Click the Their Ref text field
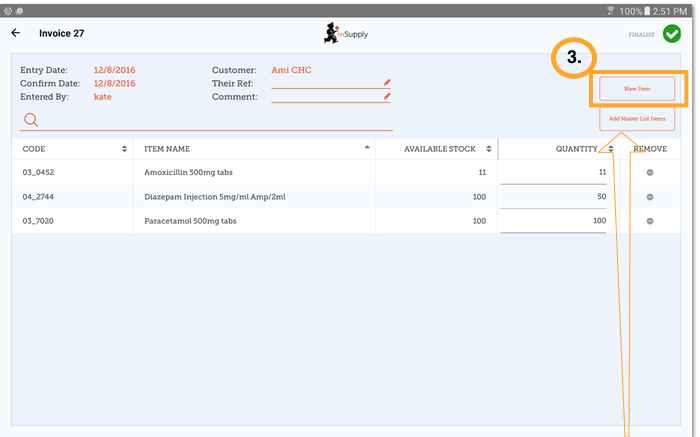Screen dimensions: 700x437 [325, 83]
